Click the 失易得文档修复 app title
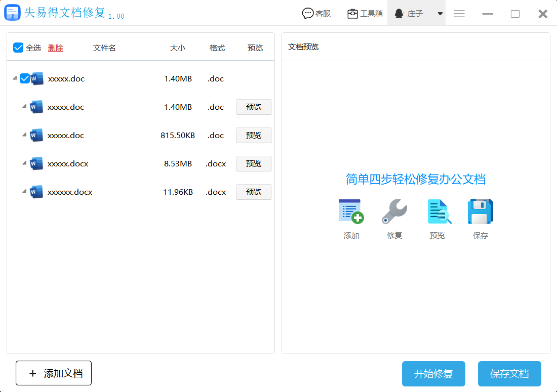 click(65, 13)
